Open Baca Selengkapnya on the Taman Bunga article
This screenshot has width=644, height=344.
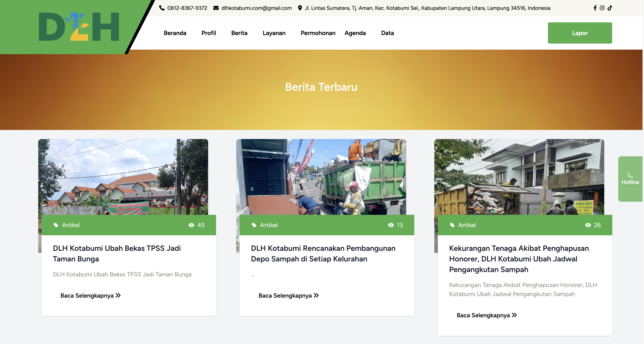coord(90,296)
